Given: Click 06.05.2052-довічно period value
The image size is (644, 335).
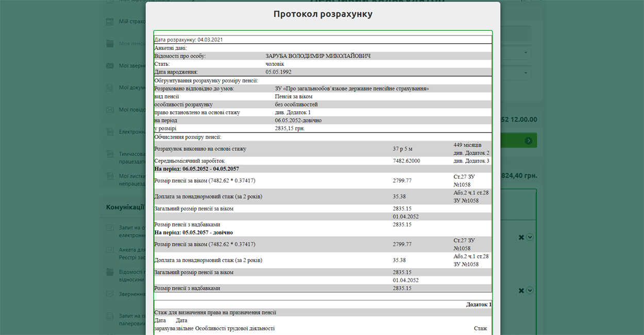Looking at the screenshot, I should tap(298, 120).
